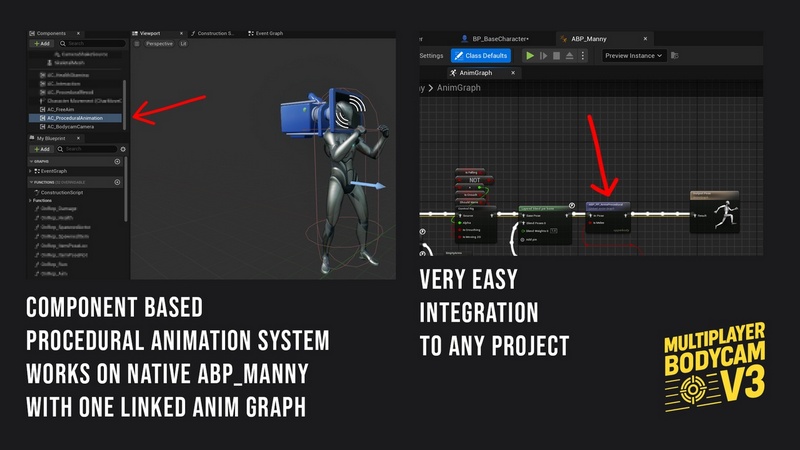This screenshot has height=450, width=800.
Task: Click the add graph plus icon in Graphs
Action: [x=117, y=160]
